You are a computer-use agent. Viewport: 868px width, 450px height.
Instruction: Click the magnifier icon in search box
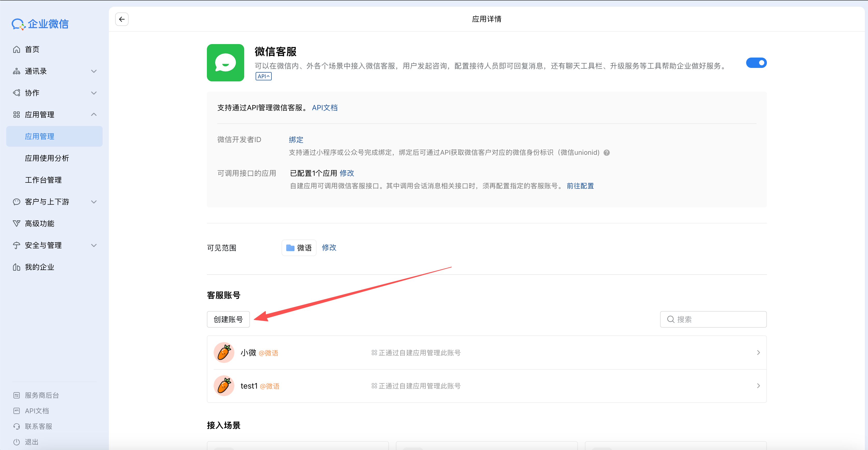[x=670, y=319]
